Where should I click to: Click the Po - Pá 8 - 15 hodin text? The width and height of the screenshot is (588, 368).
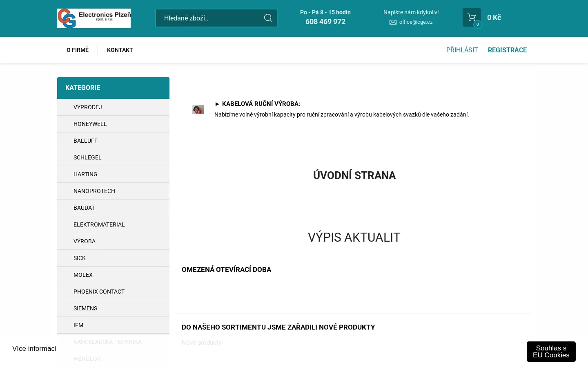pyautogui.click(x=325, y=12)
